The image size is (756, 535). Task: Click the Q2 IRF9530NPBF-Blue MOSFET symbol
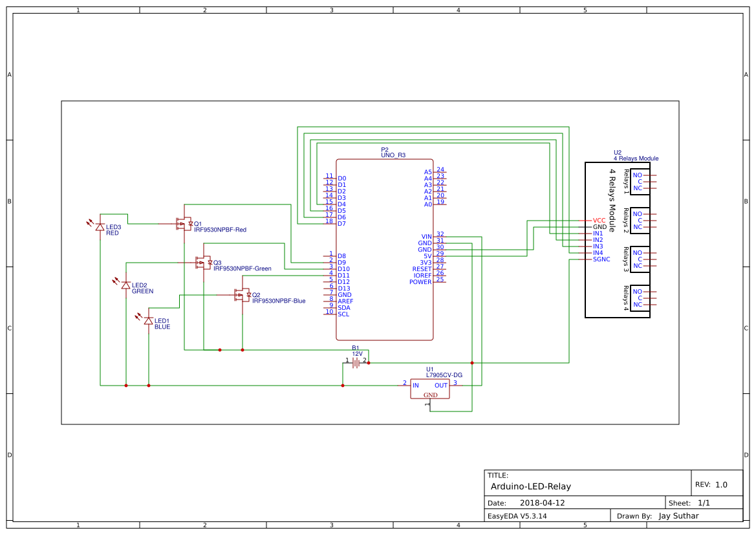[x=242, y=295]
